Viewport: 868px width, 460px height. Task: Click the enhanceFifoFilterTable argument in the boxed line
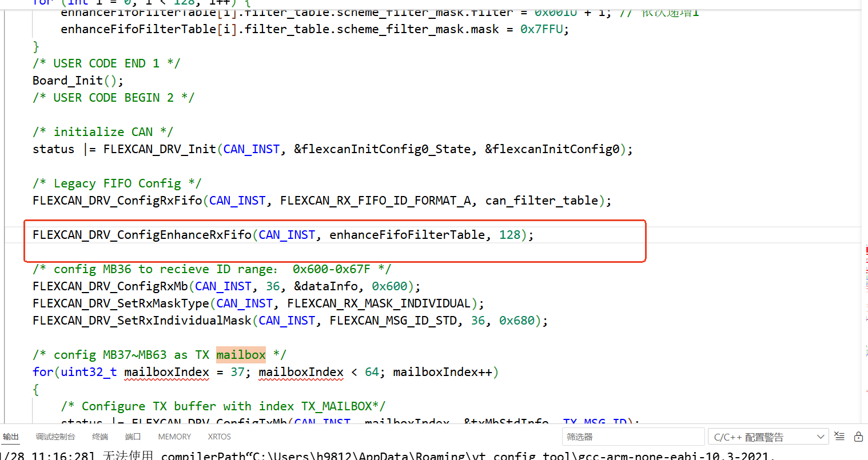[x=407, y=235]
